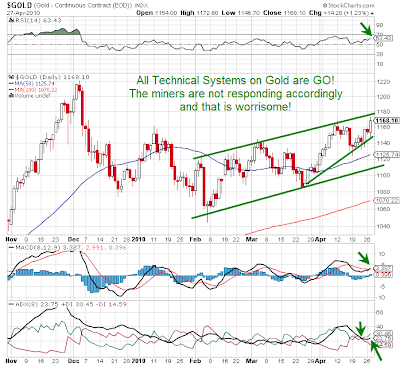Click the 1220 price axis label
This screenshot has height=366, width=400.
coord(383,82)
